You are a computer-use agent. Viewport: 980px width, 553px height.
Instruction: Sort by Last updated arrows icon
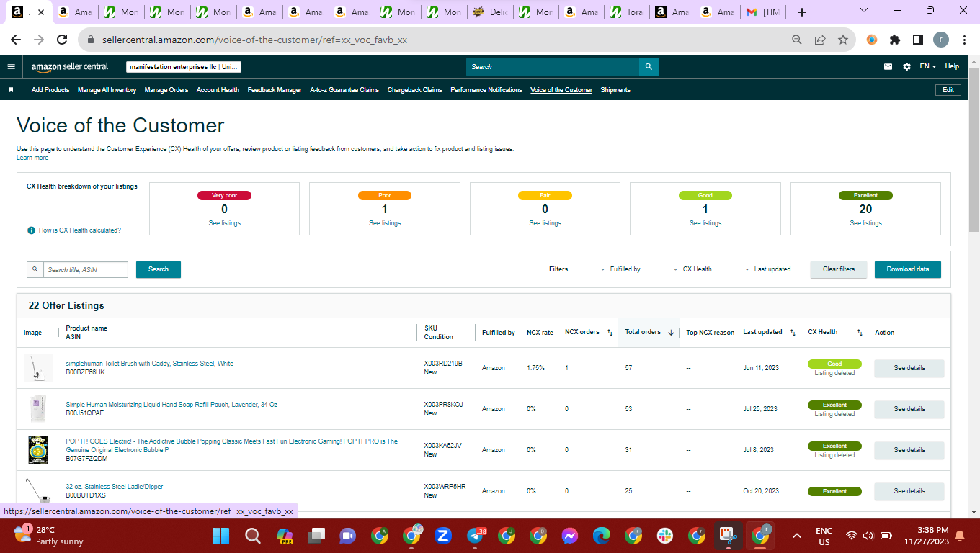(793, 333)
